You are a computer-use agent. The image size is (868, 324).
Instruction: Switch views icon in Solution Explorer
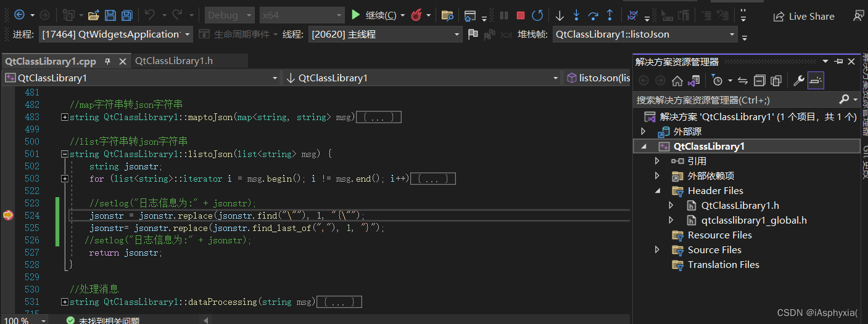pos(694,81)
